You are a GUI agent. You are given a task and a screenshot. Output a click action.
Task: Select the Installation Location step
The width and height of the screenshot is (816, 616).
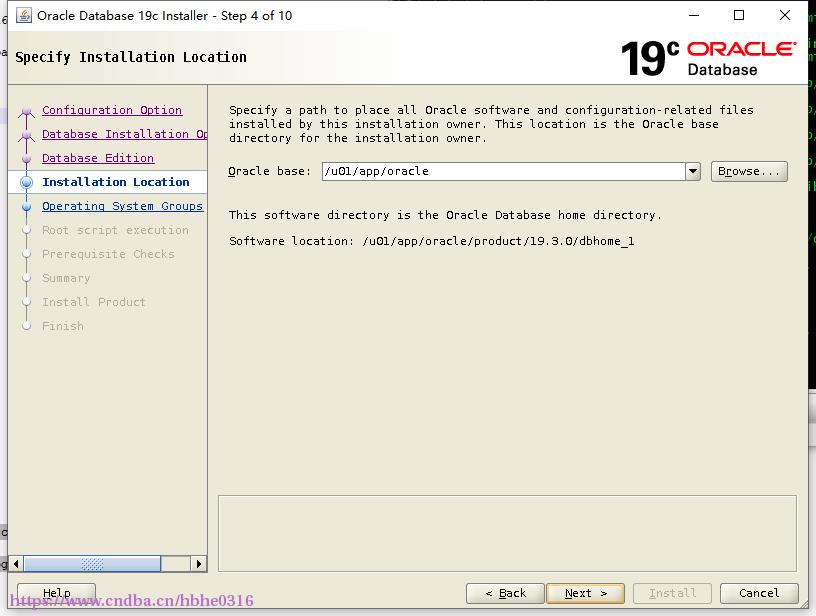[116, 182]
